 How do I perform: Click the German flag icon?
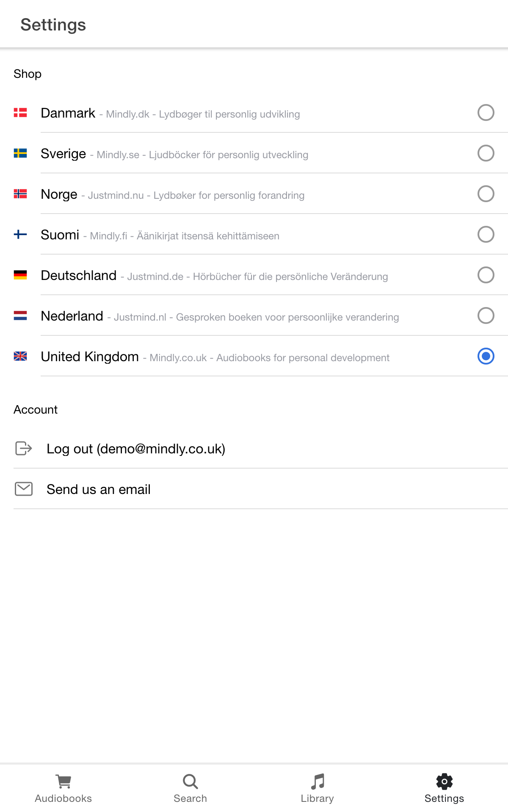tap(20, 275)
